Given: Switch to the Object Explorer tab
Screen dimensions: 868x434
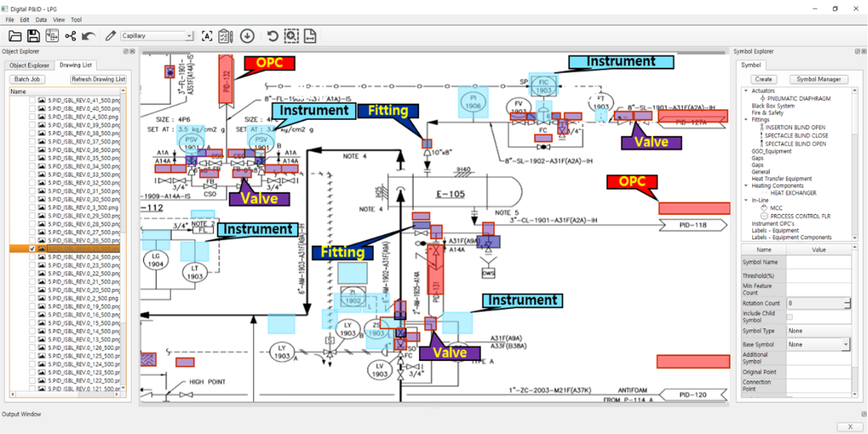Looking at the screenshot, I should click(29, 65).
